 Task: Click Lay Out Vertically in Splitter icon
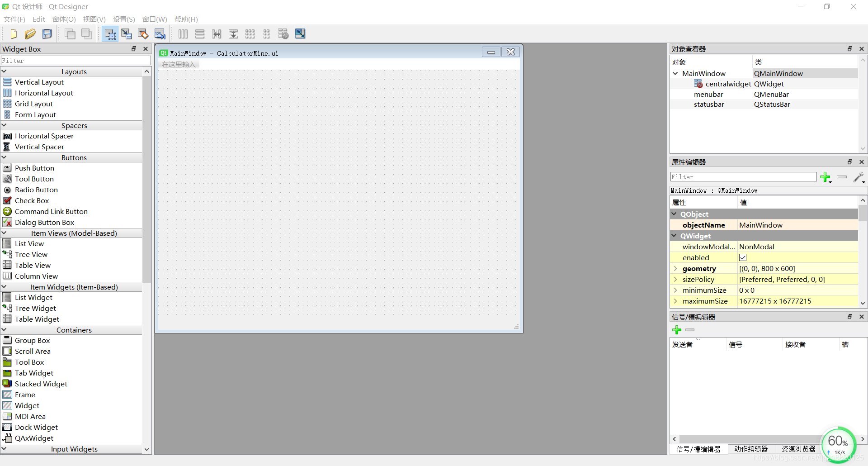(x=233, y=34)
